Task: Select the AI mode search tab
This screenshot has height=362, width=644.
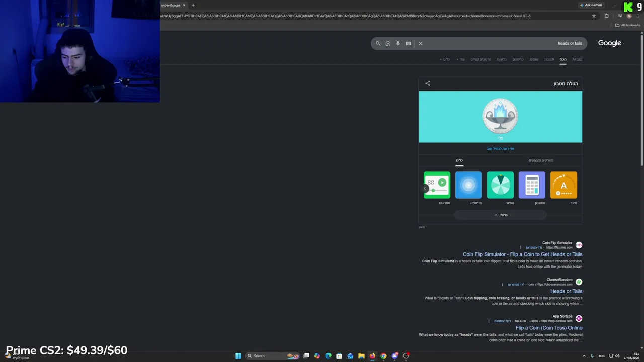Action: pos(577,59)
